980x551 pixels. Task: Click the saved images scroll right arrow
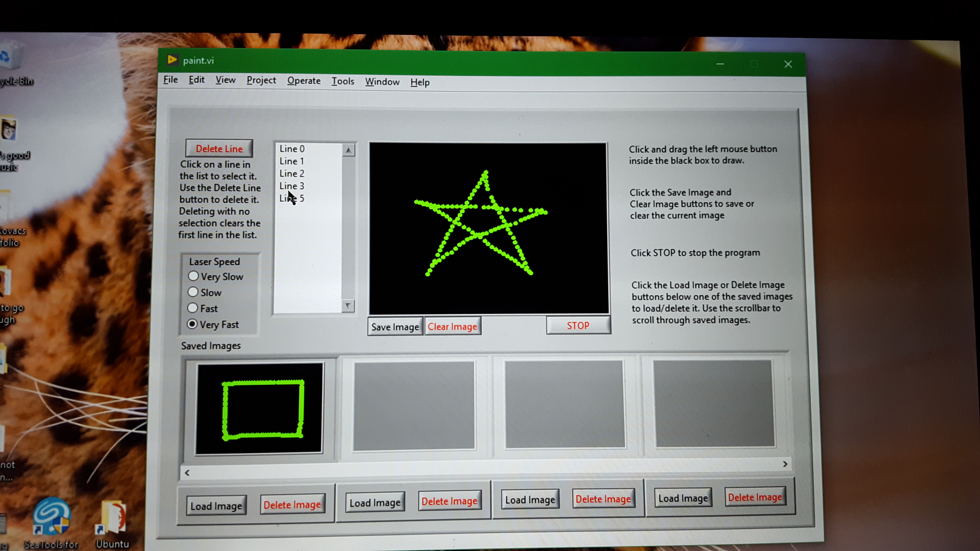click(785, 464)
